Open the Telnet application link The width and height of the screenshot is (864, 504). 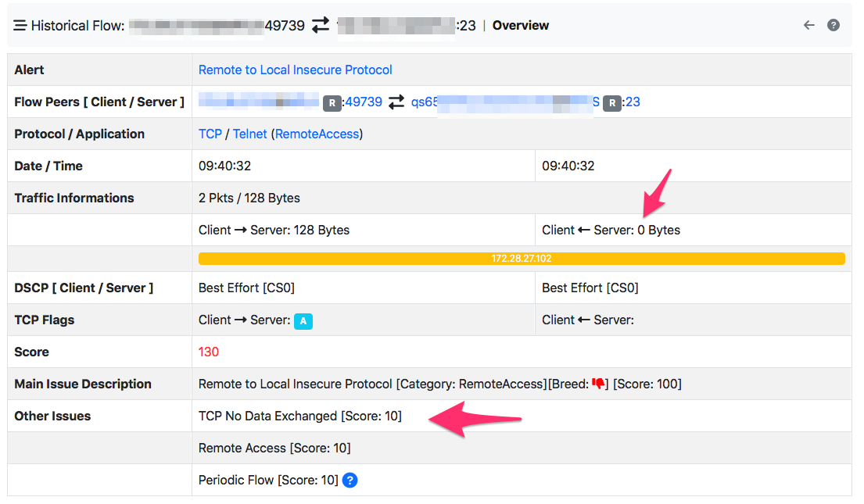pos(249,134)
